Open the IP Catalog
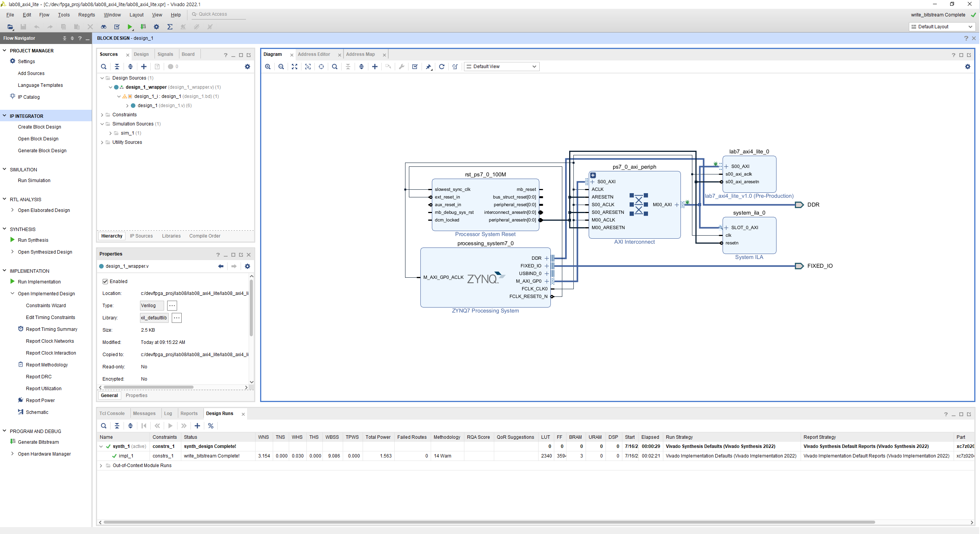Screen dimensions: 980x534 pyautogui.click(x=29, y=97)
